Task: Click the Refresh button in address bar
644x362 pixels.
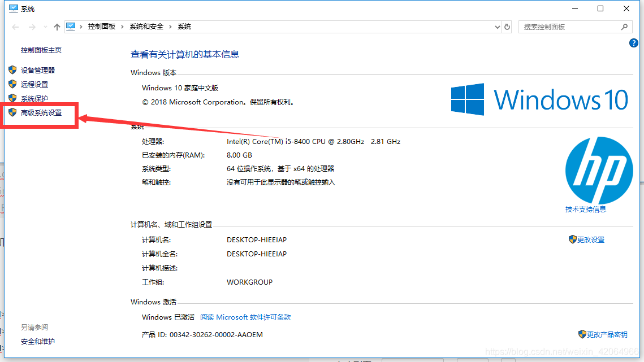Action: (507, 27)
